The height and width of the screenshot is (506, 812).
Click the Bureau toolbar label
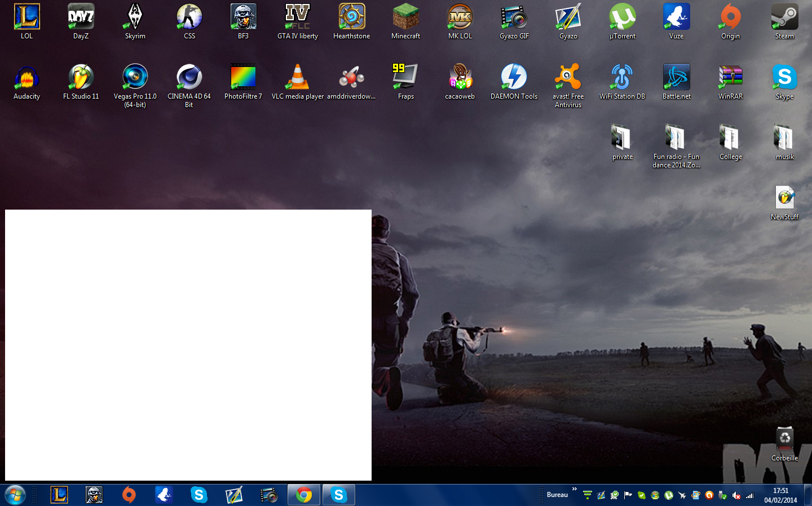(557, 495)
